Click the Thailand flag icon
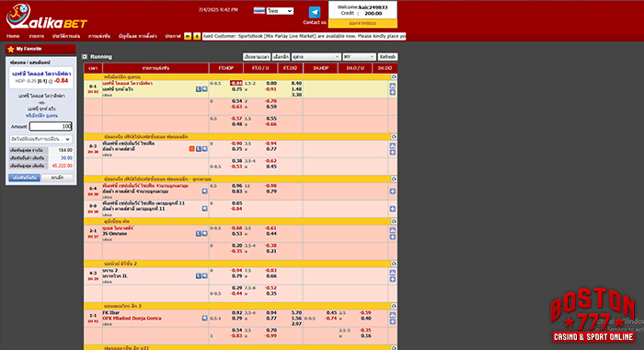This screenshot has width=644, height=350. 259,10
